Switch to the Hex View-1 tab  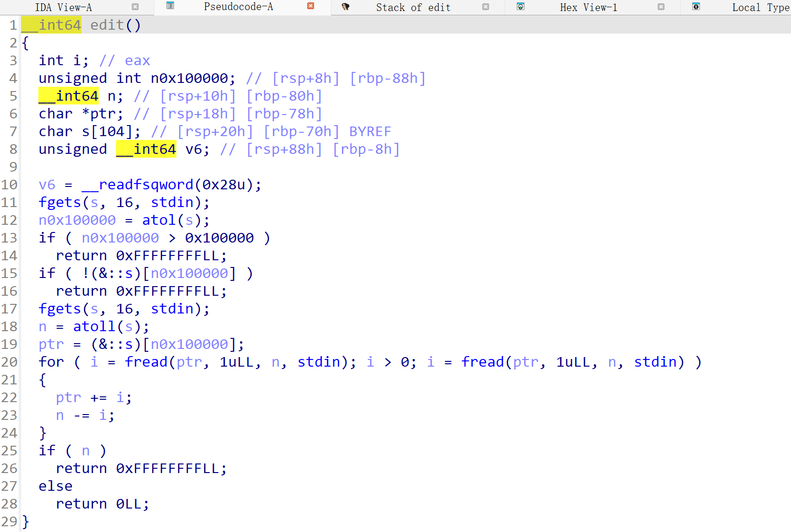click(589, 7)
